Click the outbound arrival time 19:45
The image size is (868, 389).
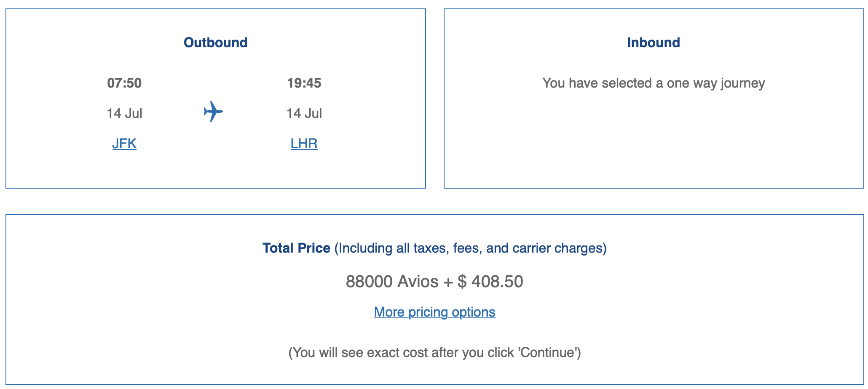(x=304, y=83)
